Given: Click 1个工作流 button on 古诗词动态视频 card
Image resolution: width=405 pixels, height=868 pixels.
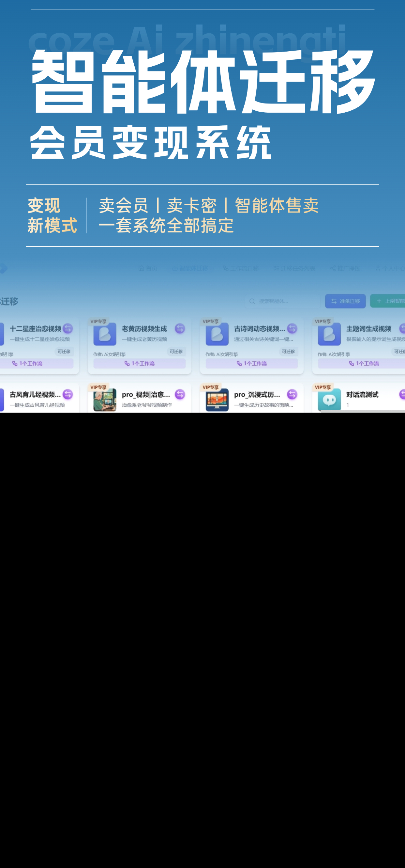Looking at the screenshot, I should [251, 363].
